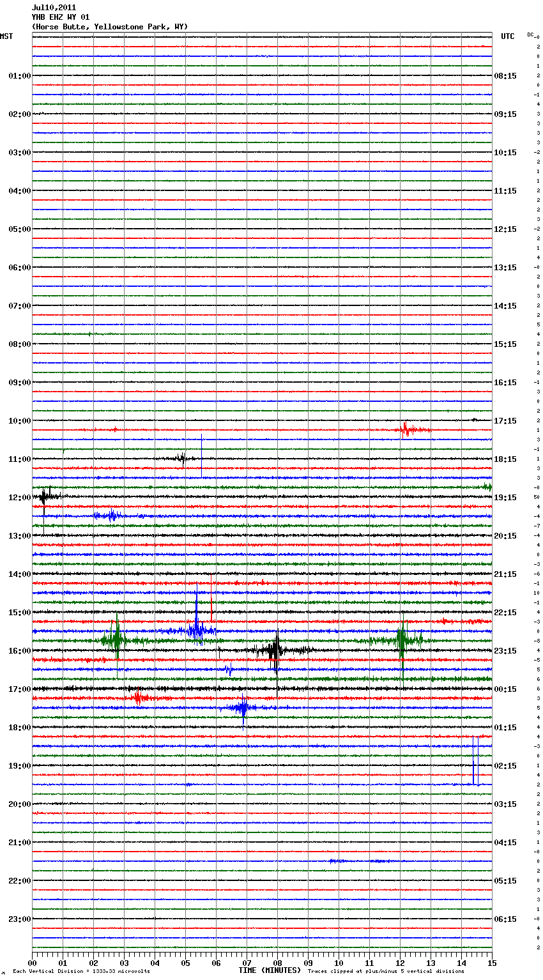Select the 20:00 MST row label
The width and height of the screenshot is (543, 980).
[x=19, y=804]
